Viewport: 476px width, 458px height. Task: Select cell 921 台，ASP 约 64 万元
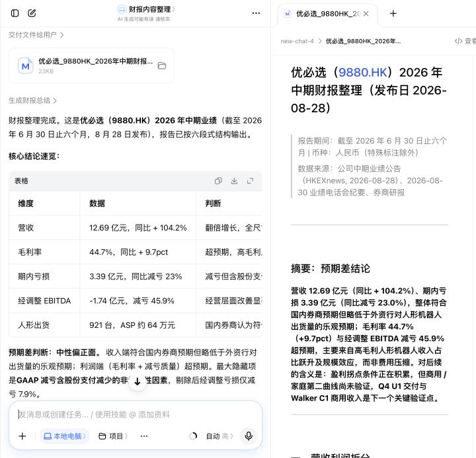(x=132, y=325)
